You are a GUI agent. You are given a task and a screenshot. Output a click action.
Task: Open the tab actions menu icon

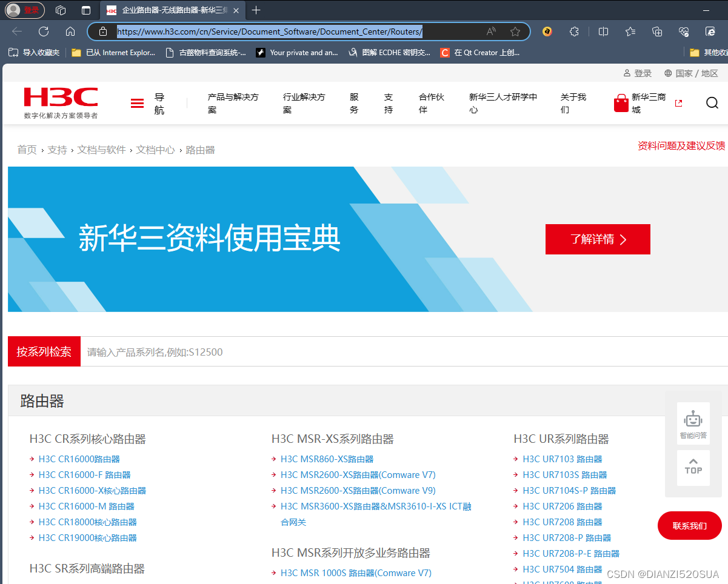tap(86, 10)
